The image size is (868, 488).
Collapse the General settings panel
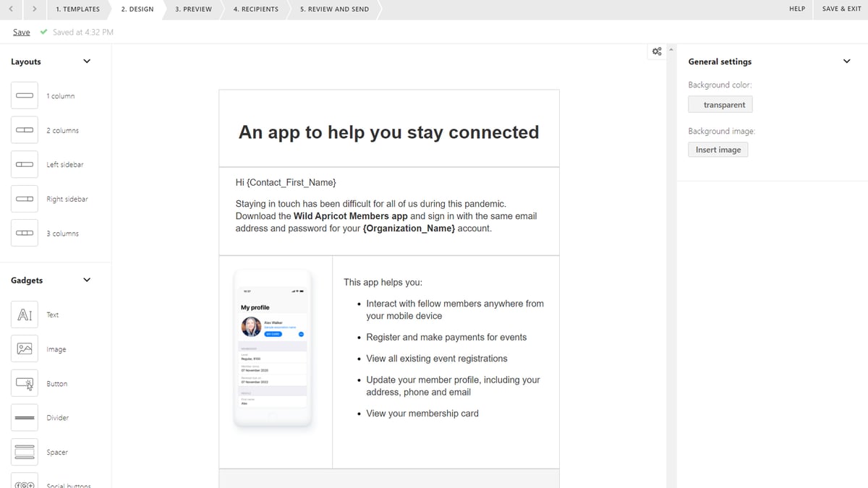[x=847, y=61]
